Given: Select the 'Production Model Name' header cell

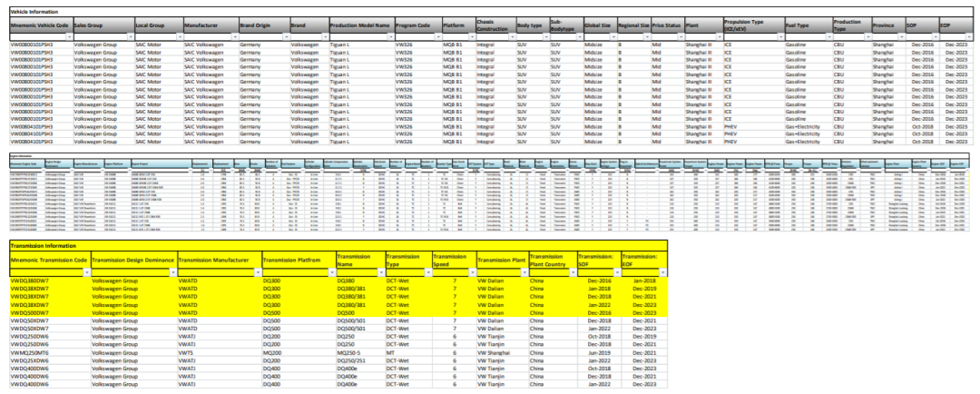Looking at the screenshot, I should (x=362, y=25).
